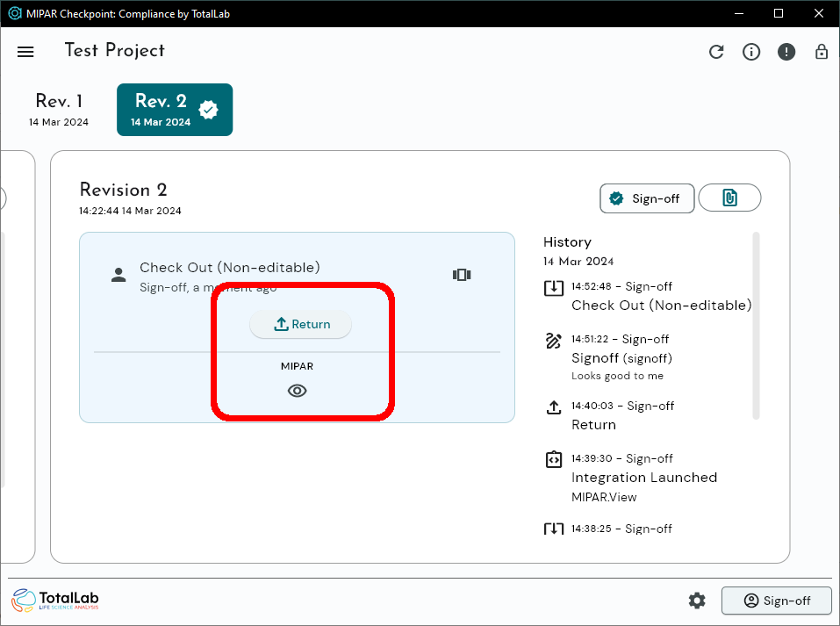The image size is (840, 626).
Task: Click 'Check Out (Non-editable)' history entry
Action: [661, 306]
